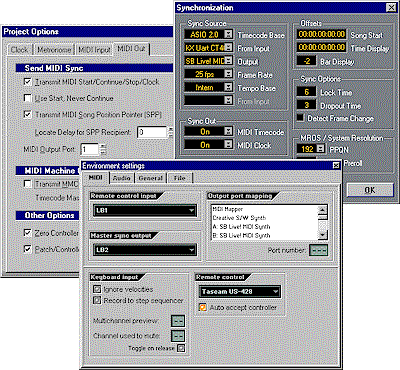Toggle Transmit MIDI Song Position Pointer checkbox
Image resolution: width=400 pixels, height=370 pixels.
[x=28, y=114]
